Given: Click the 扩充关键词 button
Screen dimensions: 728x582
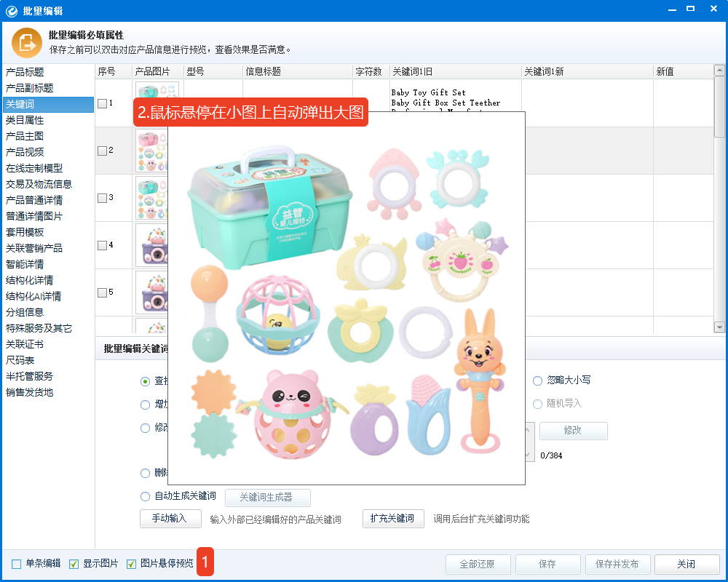Looking at the screenshot, I should coord(393,519).
